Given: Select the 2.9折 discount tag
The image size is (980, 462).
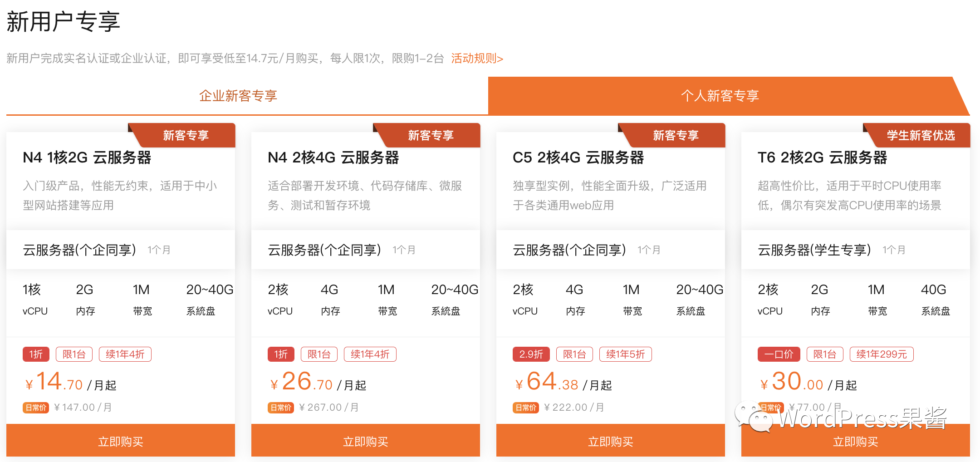Looking at the screenshot, I should point(531,354).
